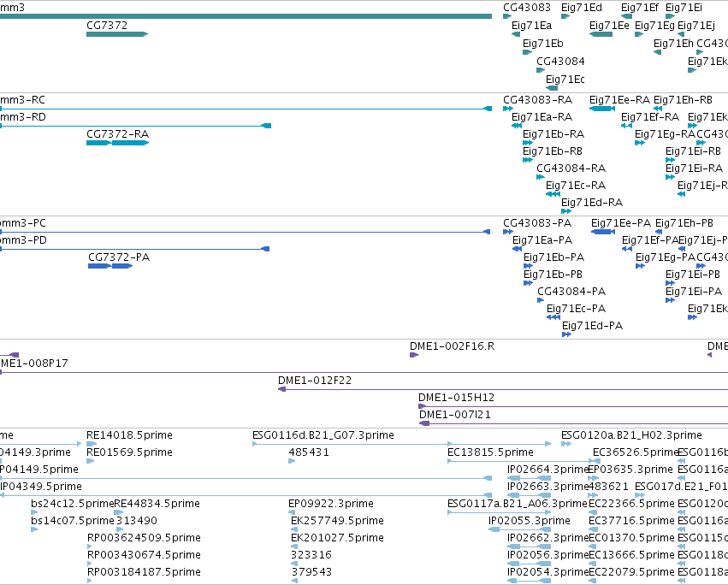This screenshot has width=728, height=585.
Task: Select the CG43083 gene label
Action: coord(527,8)
